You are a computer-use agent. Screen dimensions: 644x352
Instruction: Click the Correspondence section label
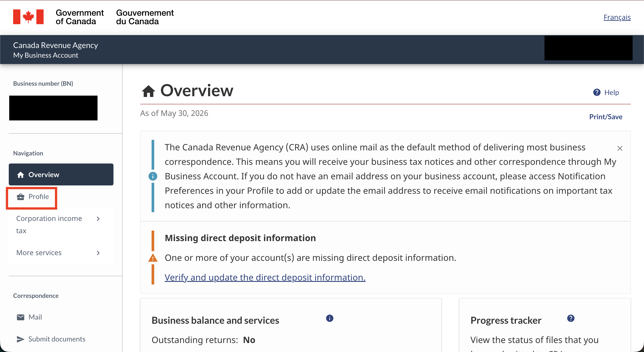[36, 296]
